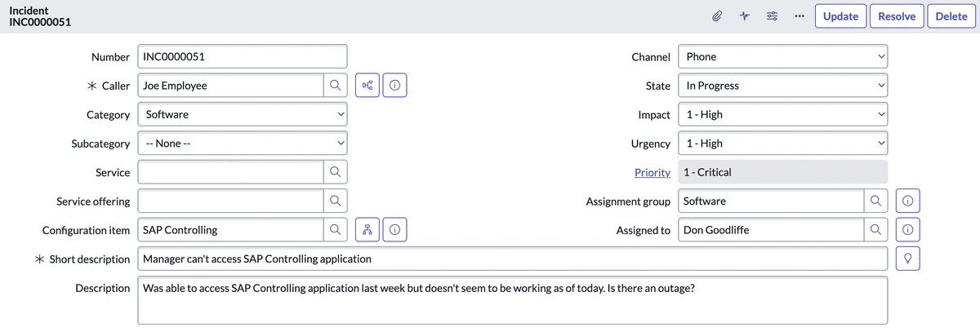980x336 pixels.
Task: Open the personalize form settings icon
Action: (772, 16)
